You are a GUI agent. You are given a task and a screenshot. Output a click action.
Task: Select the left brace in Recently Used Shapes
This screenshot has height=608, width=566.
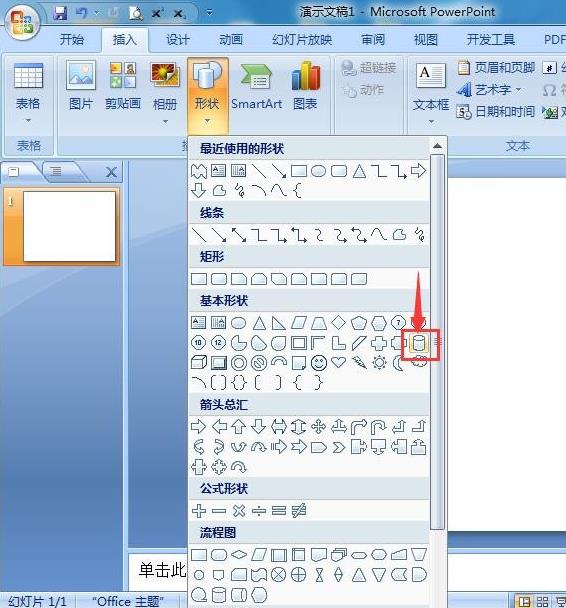[x=297, y=191]
